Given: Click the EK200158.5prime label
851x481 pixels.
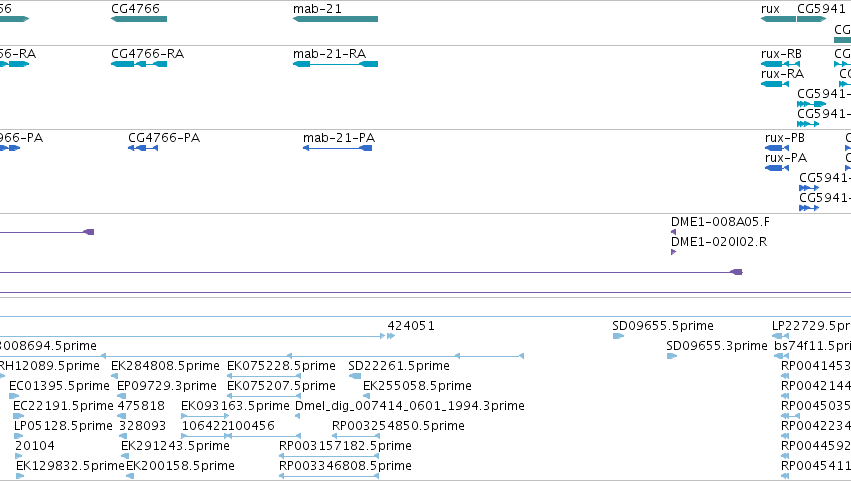Looking at the screenshot, I should click(x=180, y=466).
